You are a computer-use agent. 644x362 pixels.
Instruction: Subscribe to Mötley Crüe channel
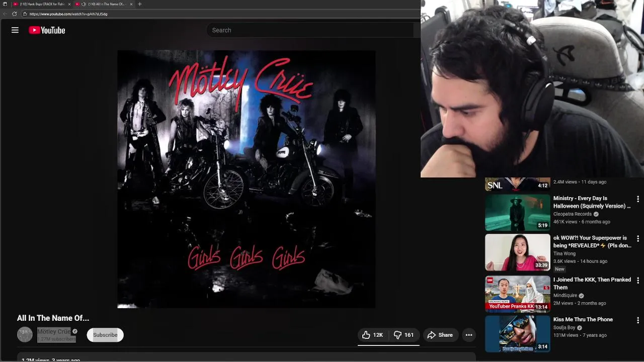click(105, 335)
